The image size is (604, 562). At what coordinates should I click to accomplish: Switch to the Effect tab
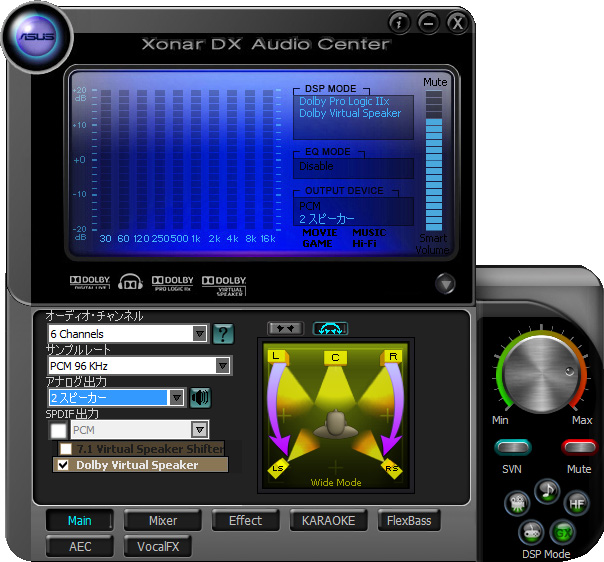245,520
